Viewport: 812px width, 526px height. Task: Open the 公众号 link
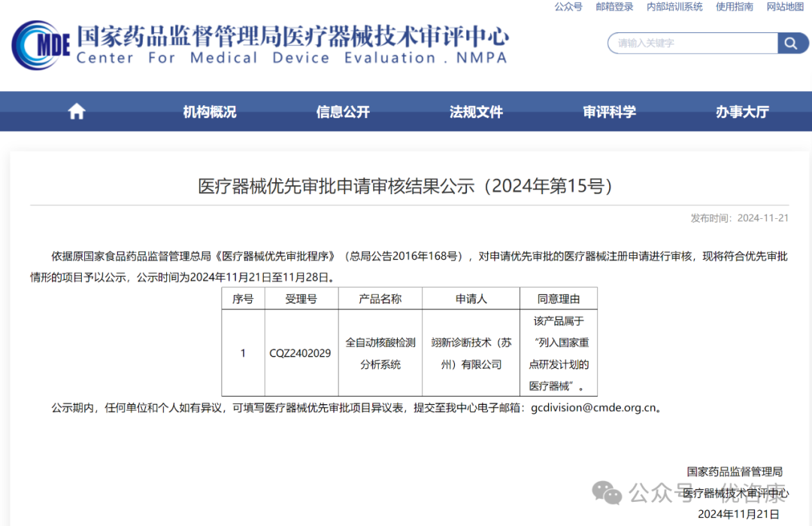tap(568, 7)
